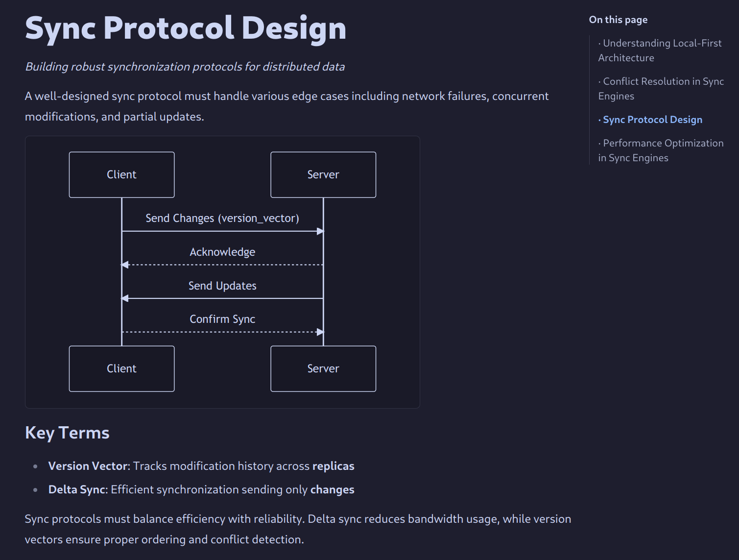Screen dimensions: 739x560
Task: Select the top Server box in the diagram
Action: pos(323,174)
